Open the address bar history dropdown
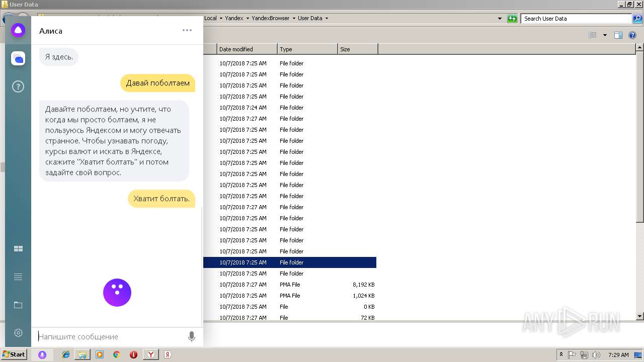The width and height of the screenshot is (644, 362). [x=500, y=19]
